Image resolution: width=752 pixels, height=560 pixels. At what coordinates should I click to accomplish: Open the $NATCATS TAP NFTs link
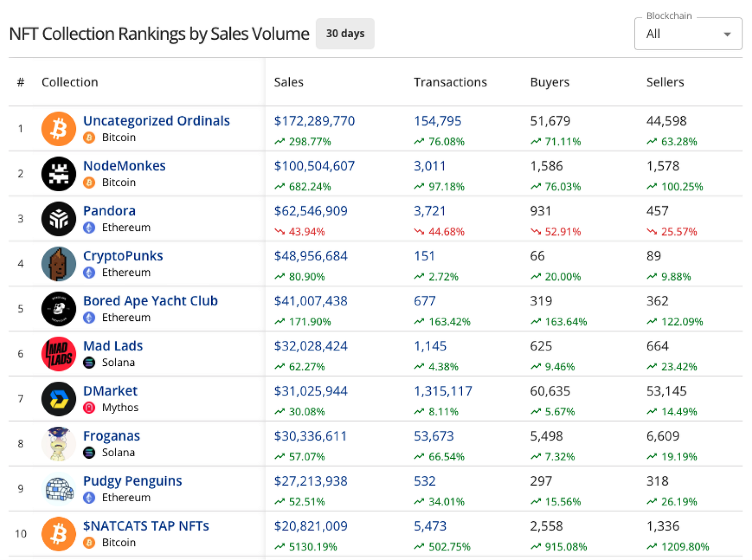click(x=146, y=526)
